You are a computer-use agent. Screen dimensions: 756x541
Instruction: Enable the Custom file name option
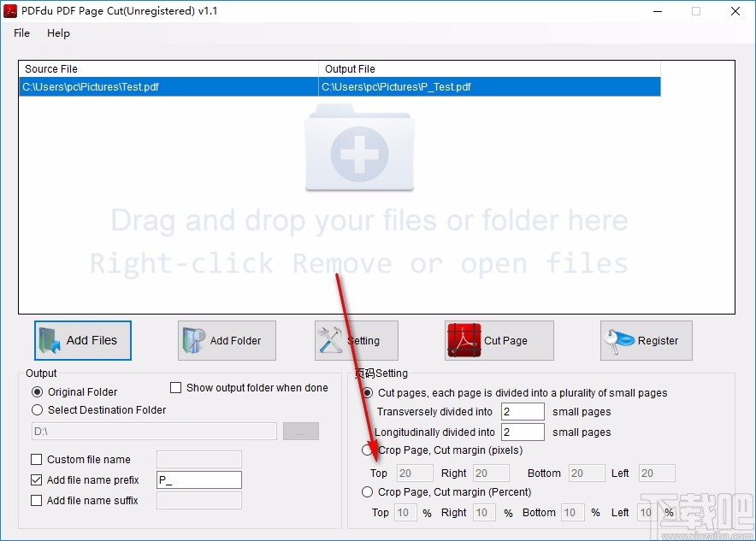(36, 459)
